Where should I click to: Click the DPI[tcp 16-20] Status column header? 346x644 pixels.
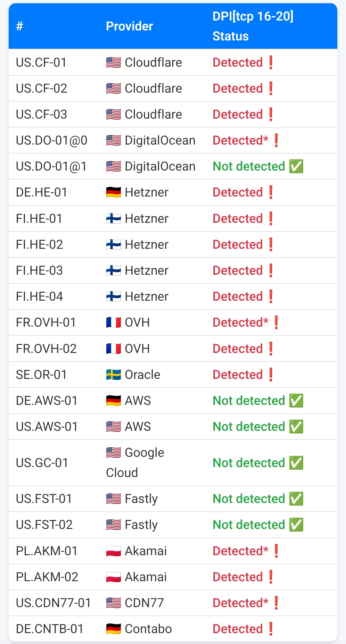coord(253,26)
